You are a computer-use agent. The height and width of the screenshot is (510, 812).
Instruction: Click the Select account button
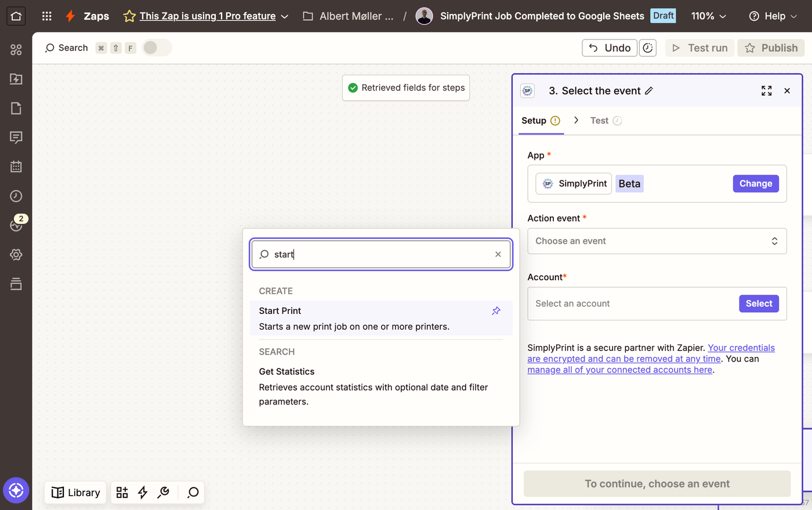[759, 303]
